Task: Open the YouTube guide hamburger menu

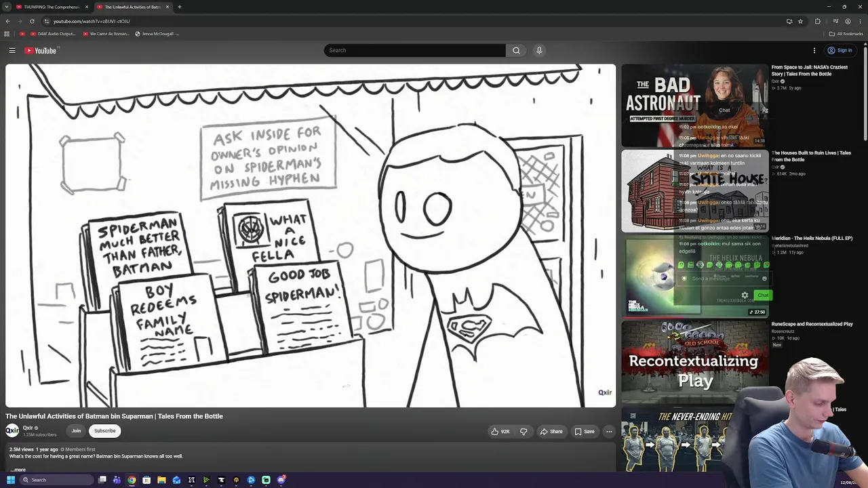Action: [x=12, y=50]
